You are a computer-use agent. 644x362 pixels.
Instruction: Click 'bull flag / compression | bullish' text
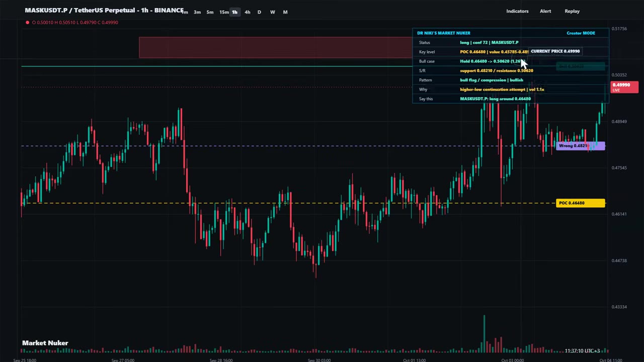[x=492, y=80]
